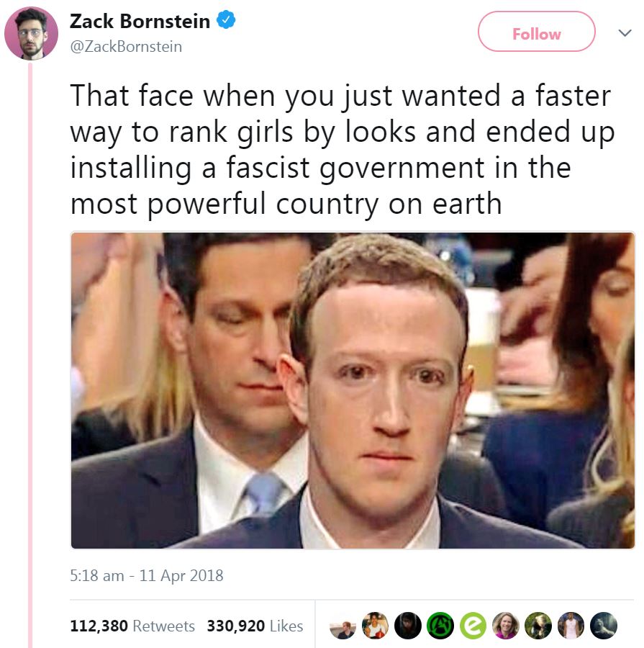
Task: Open the person holding red ball avatar
Action: [x=375, y=625]
